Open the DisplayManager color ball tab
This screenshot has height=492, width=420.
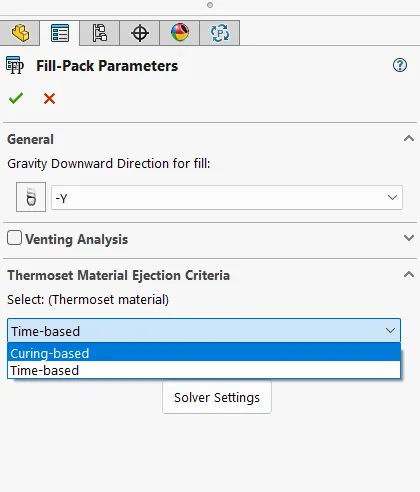180,33
